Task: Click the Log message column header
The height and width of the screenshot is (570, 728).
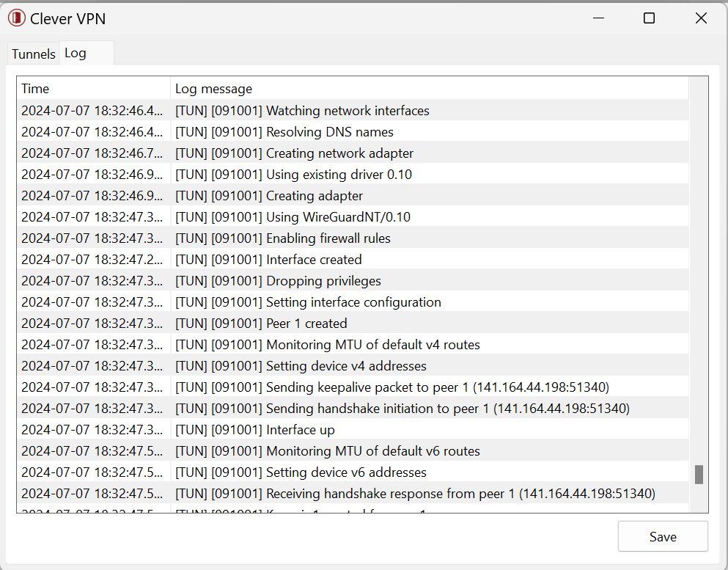Action: point(430,88)
